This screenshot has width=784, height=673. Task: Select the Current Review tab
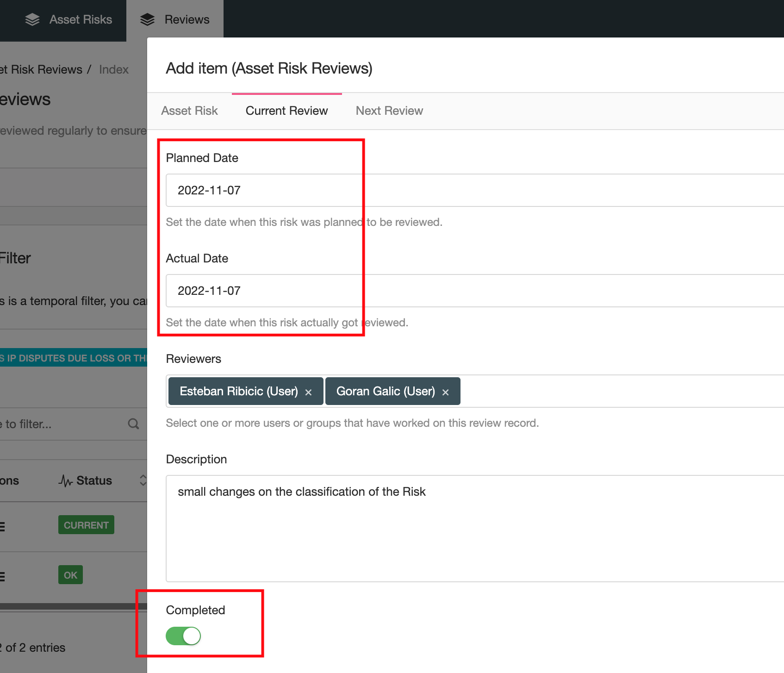coord(286,111)
